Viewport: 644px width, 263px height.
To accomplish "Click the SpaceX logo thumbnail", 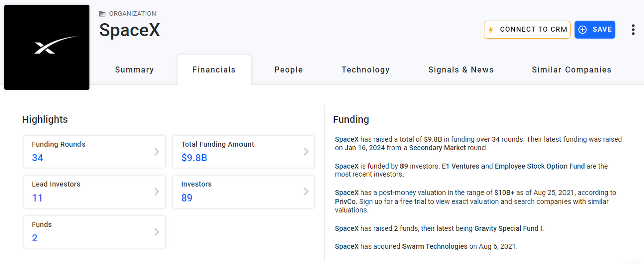I will pos(46,47).
